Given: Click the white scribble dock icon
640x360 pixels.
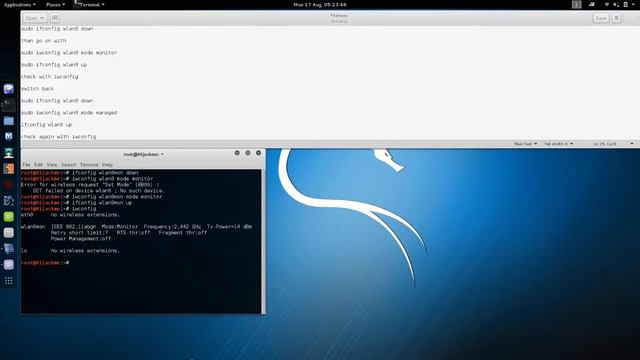Looking at the screenshot, I should pyautogui.click(x=9, y=200).
